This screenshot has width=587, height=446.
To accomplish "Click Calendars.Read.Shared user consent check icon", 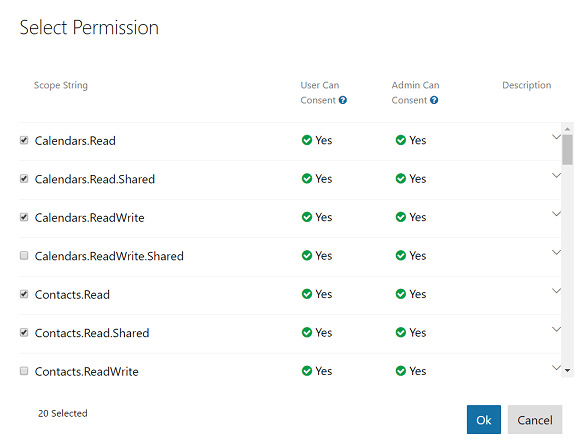I will pyautogui.click(x=307, y=179).
